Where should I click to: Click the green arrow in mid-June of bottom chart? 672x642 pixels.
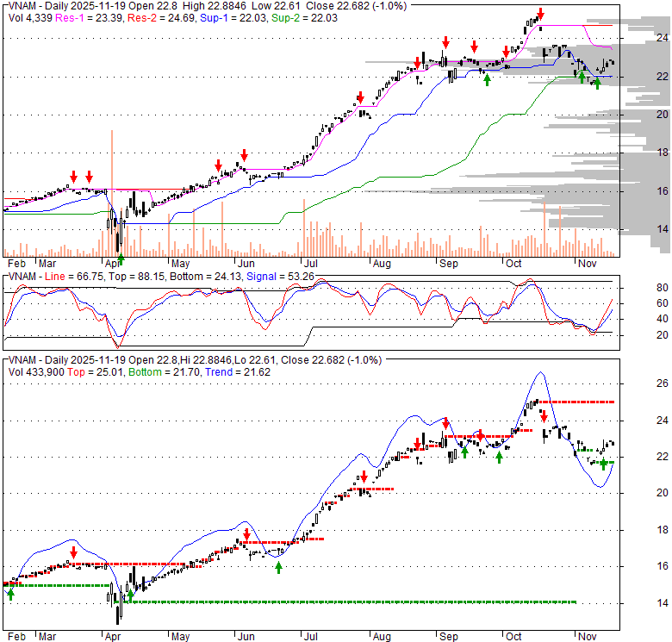[278, 568]
